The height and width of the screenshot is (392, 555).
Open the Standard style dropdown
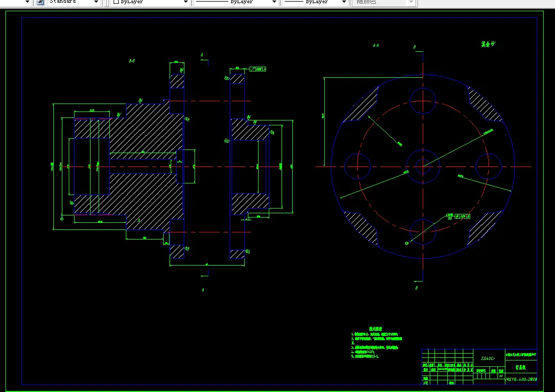[x=96, y=2]
